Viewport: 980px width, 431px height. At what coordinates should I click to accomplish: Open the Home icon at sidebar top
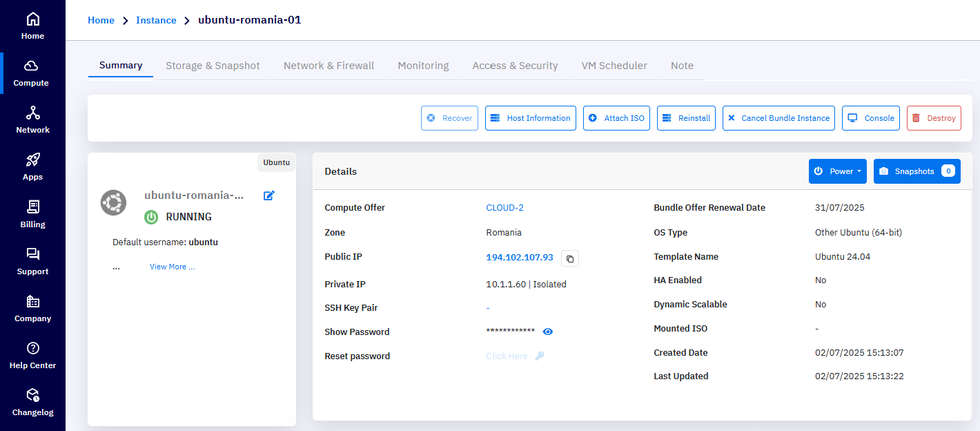pyautogui.click(x=32, y=25)
